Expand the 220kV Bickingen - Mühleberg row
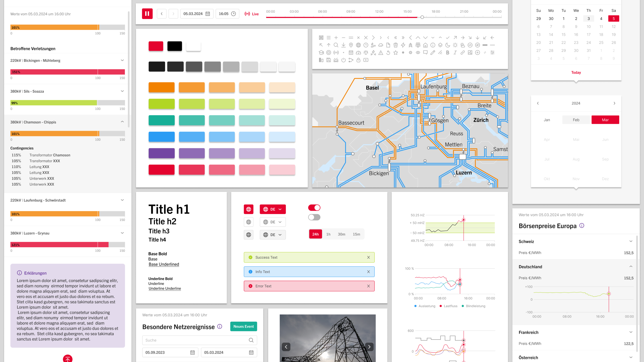Image resolution: width=644 pixels, height=362 pixels. (122, 60)
